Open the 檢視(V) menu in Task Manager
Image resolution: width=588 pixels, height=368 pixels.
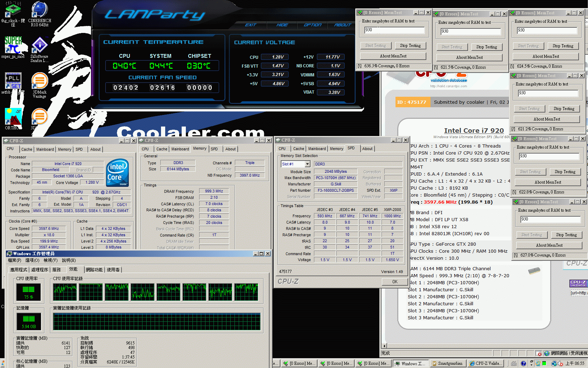50,260
